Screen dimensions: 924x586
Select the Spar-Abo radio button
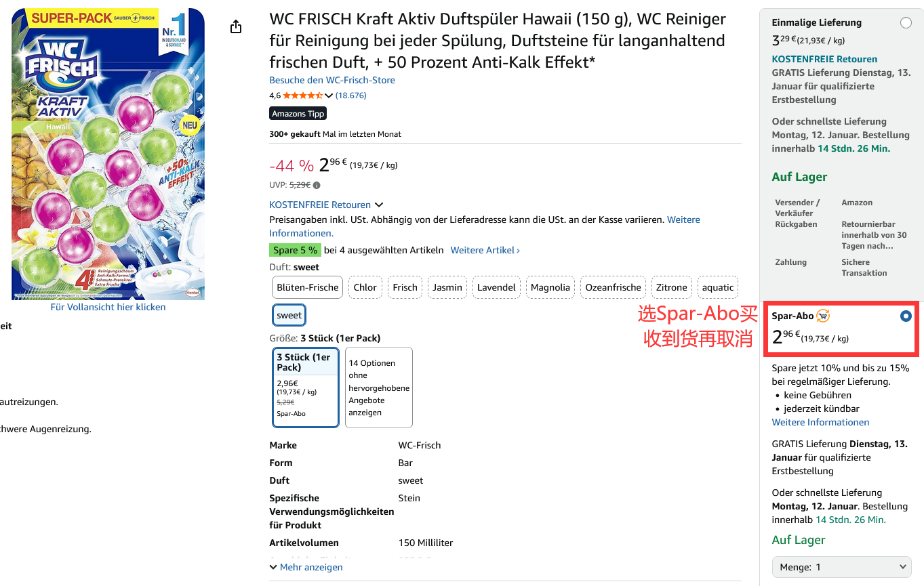906,316
